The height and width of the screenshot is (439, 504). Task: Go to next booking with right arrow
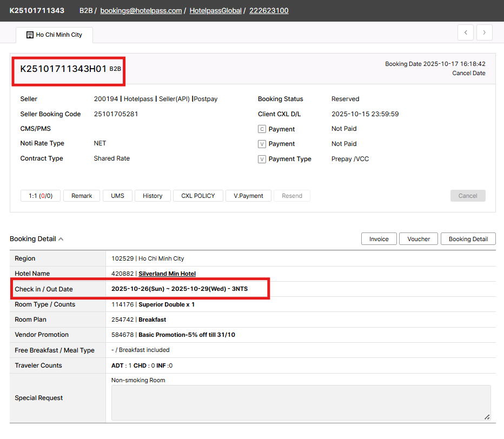484,32
